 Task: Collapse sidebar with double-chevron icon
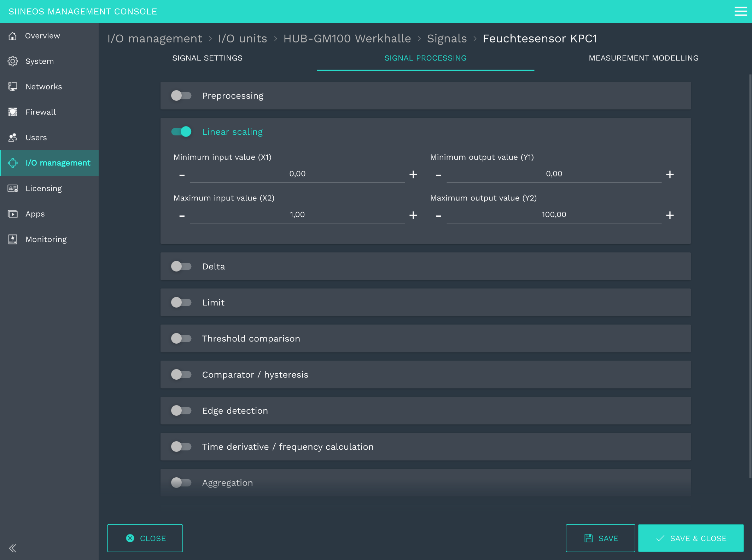13,548
